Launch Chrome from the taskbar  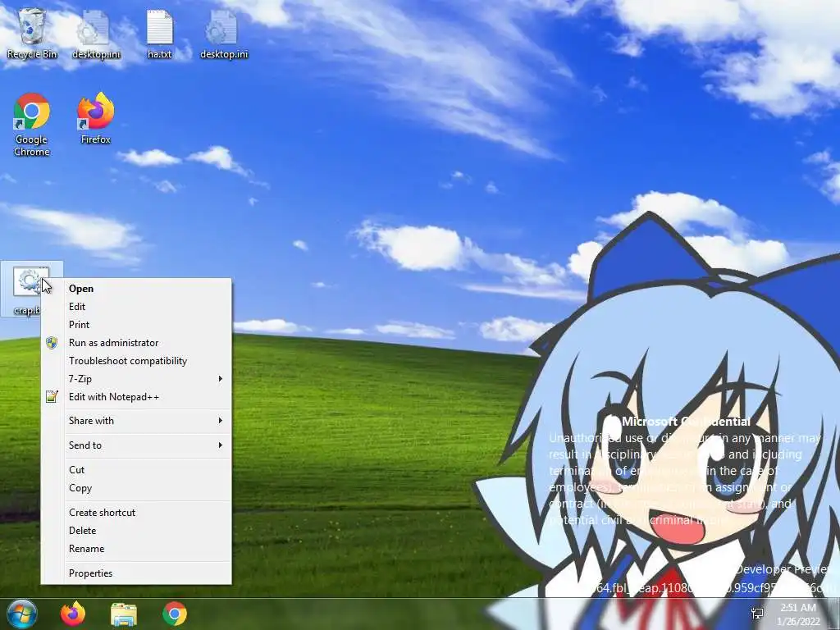coord(174,614)
